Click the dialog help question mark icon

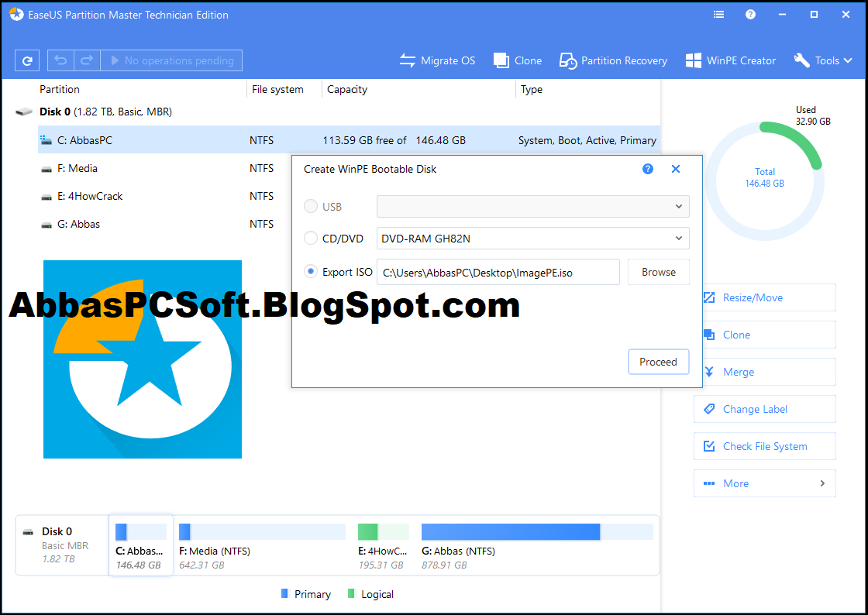pos(648,169)
